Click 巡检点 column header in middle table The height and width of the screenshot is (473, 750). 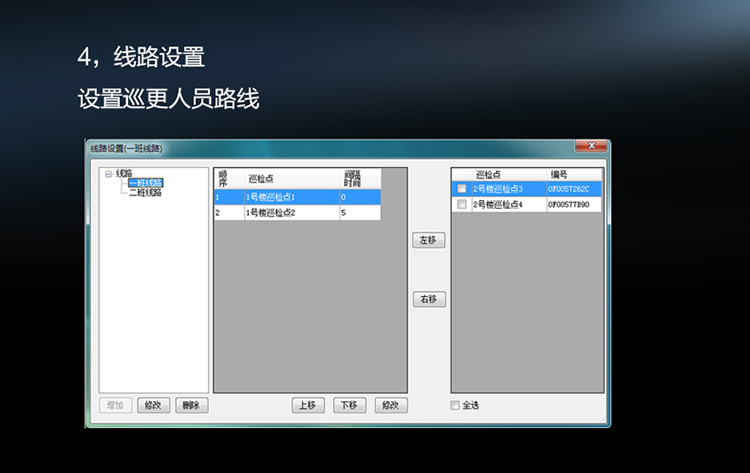(292, 178)
